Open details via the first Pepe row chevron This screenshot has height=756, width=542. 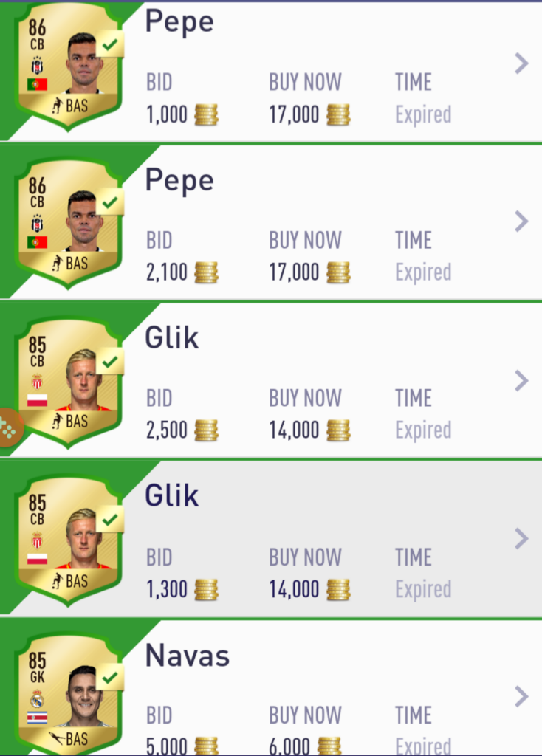tap(521, 63)
